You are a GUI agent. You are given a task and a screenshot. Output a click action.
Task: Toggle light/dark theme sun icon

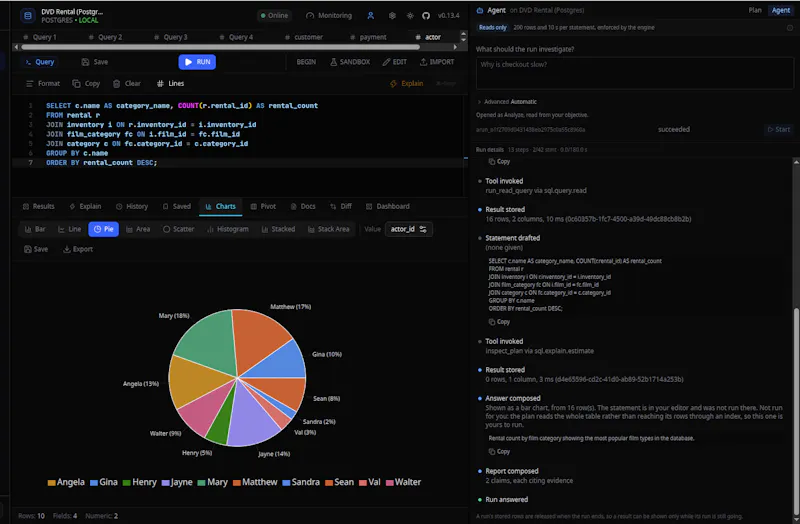pyautogui.click(x=410, y=15)
